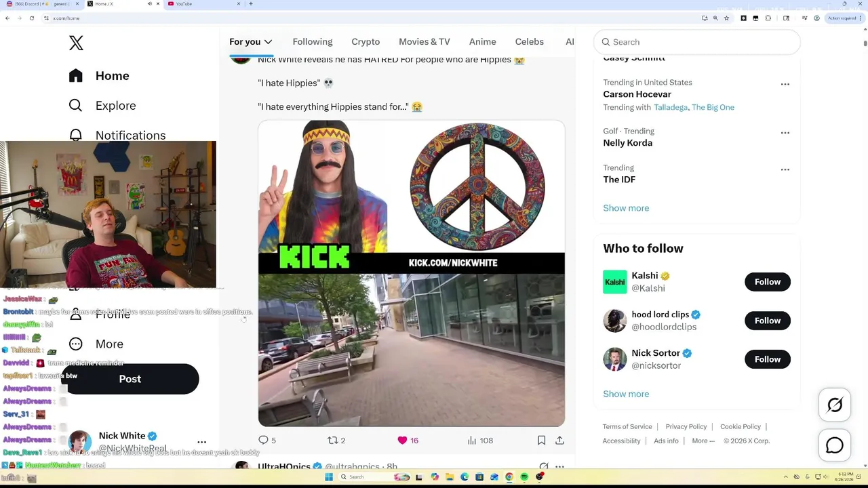Open messages chat floating button
The width and height of the screenshot is (868, 488).
tap(835, 445)
